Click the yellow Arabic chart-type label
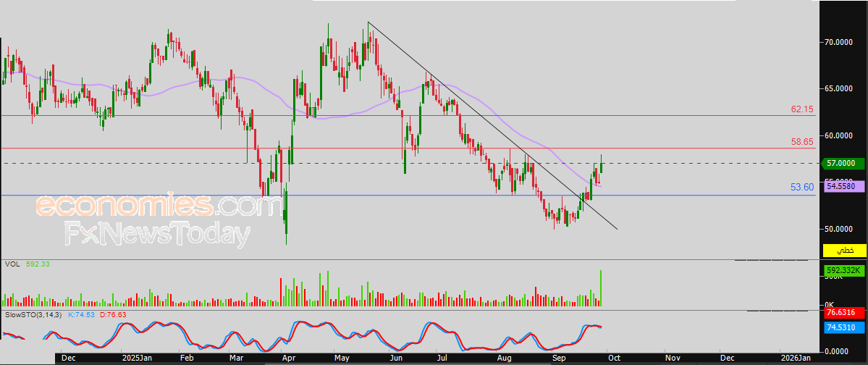This screenshot has width=868, height=365. coord(843,251)
